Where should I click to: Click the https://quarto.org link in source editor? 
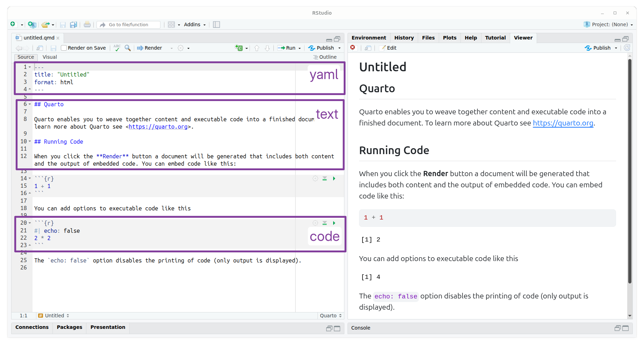tap(158, 127)
